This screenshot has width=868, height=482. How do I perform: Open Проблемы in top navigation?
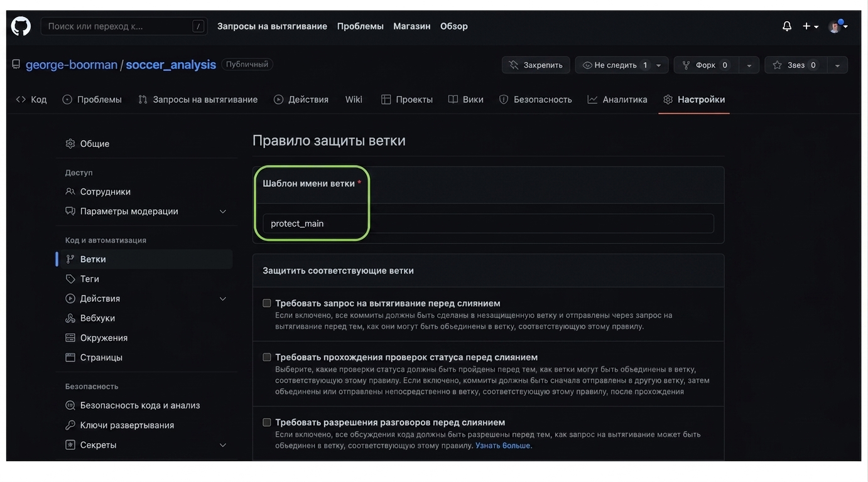361,26
